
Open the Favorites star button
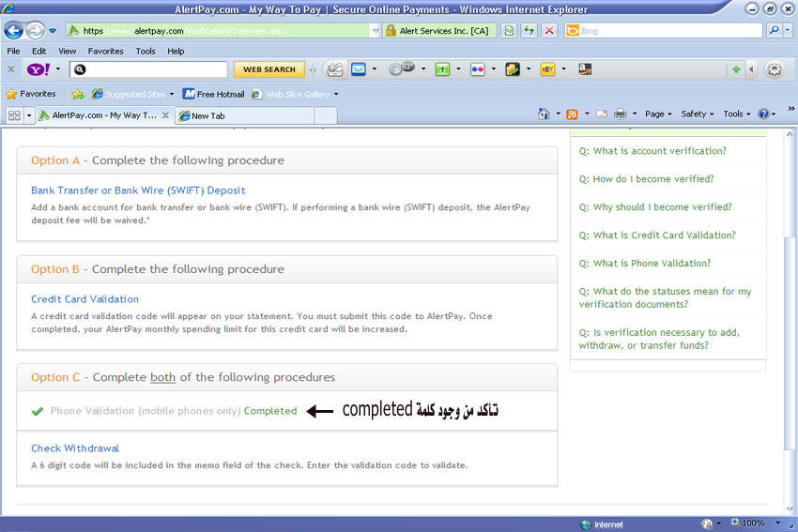(31, 94)
